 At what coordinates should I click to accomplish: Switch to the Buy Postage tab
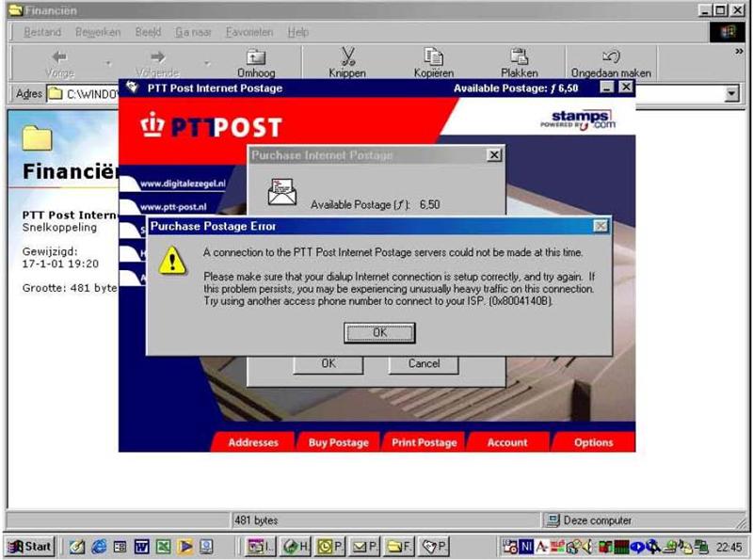(x=338, y=442)
